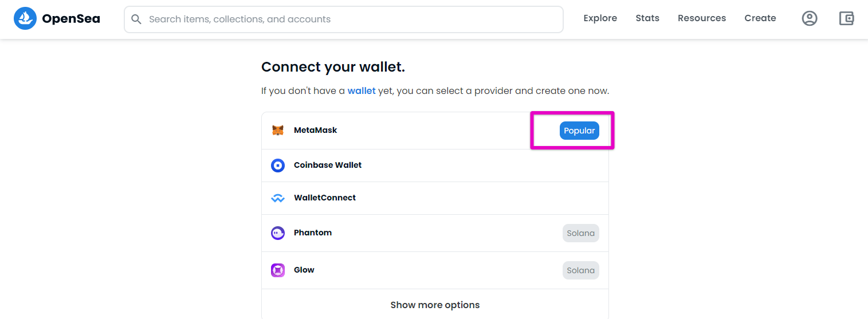Screen dimensions: 868x319
Task: Click the MetaMask fox icon
Action: 278,131
